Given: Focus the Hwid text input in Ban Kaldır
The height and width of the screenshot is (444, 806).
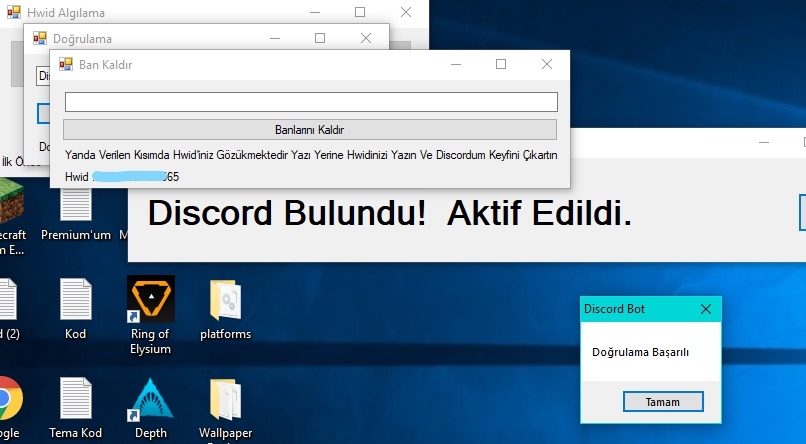Looking at the screenshot, I should click(311, 102).
